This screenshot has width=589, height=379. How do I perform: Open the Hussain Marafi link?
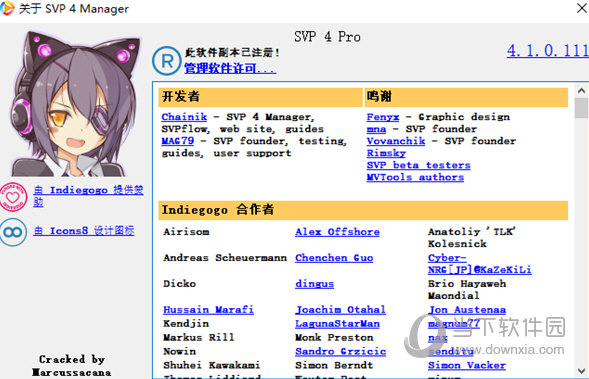[x=208, y=310]
